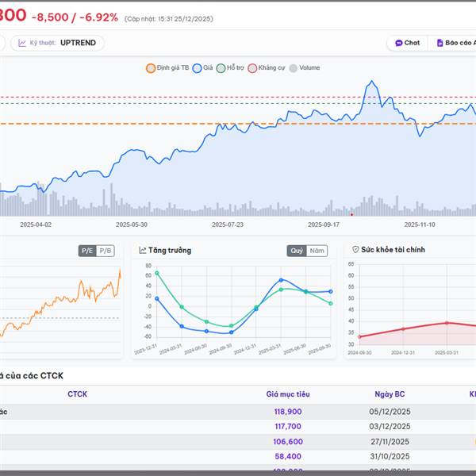Select the Năm yearly growth view

click(317, 251)
